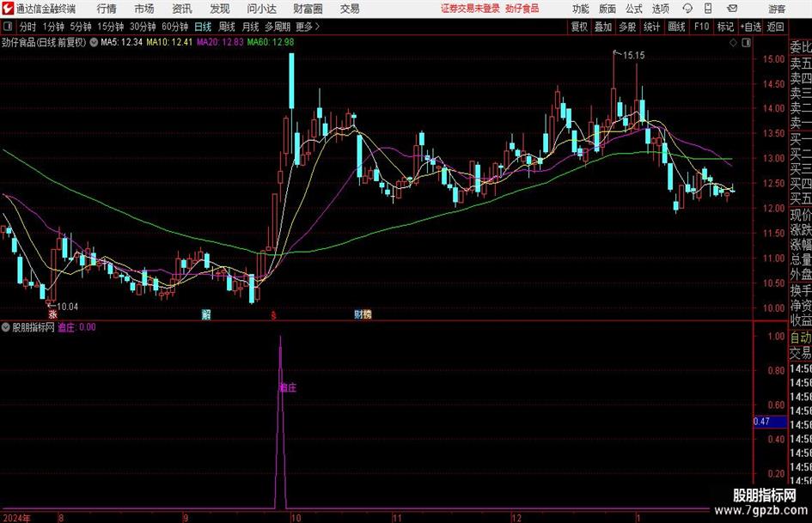Click the 财 marker on the timeline
Viewport: 812px width, 523px height.
tap(358, 314)
